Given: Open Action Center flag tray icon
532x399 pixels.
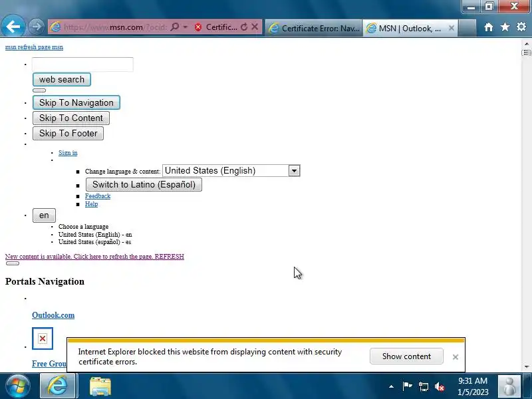Looking at the screenshot, I should pos(407,386).
